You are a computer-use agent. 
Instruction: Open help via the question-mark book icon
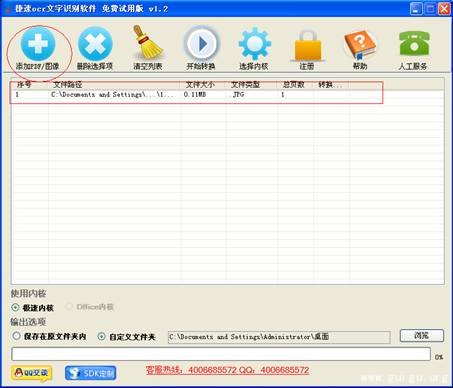tap(360, 45)
